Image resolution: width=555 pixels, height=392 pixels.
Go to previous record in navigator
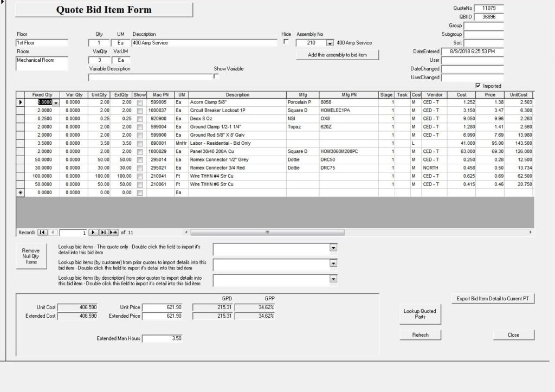coord(53,233)
